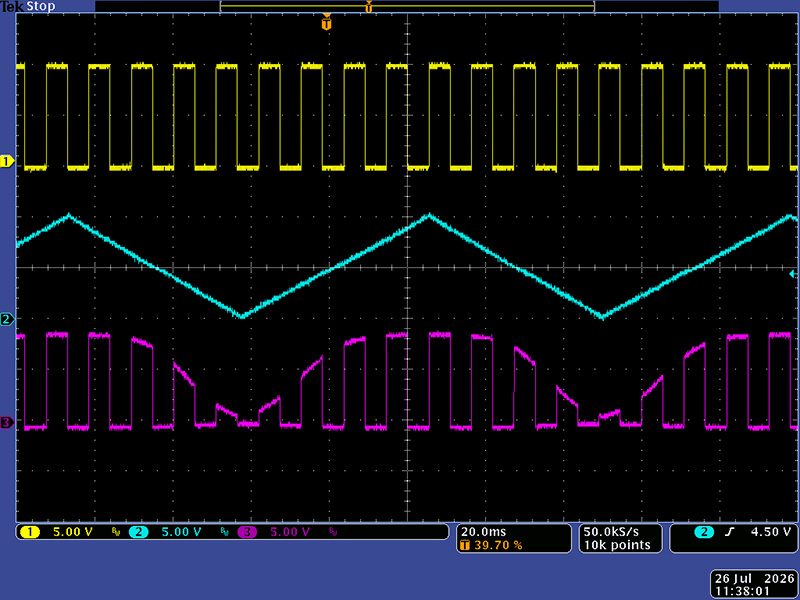Viewport: 800px width, 600px height.
Task: Click channel 1 bandwidth limit icon
Action: 116,532
